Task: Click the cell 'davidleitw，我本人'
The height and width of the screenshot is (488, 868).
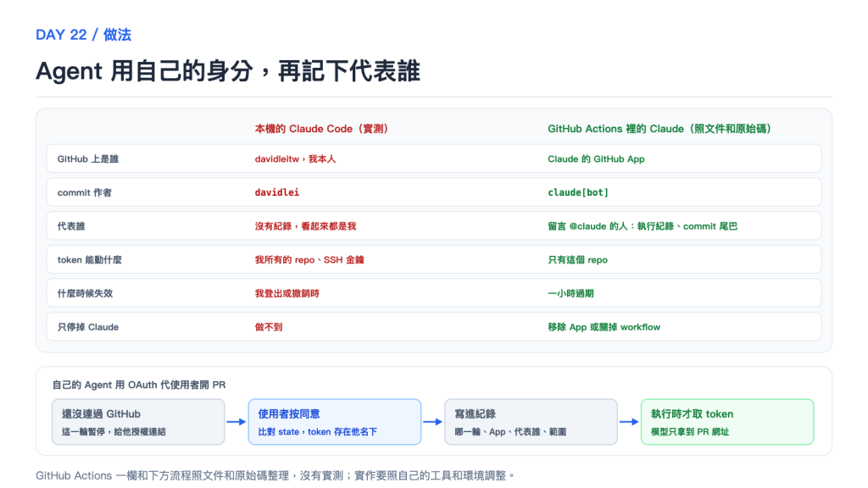Action: click(295, 158)
